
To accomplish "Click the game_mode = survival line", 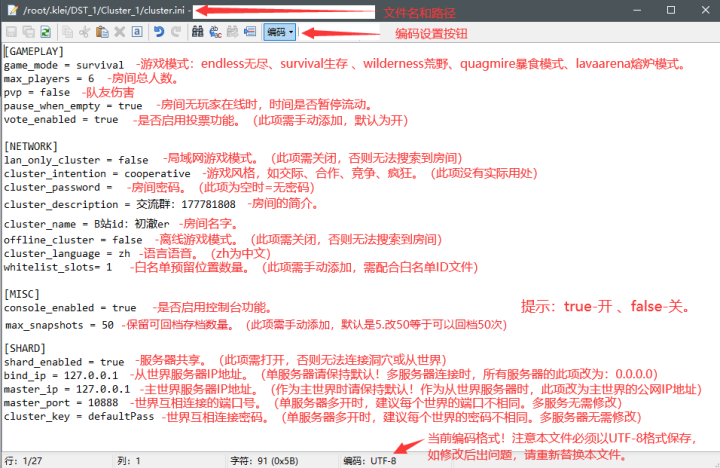I will click(x=64, y=65).
